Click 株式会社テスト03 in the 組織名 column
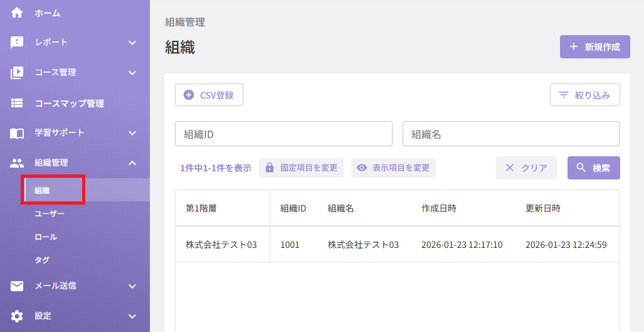 coord(363,245)
